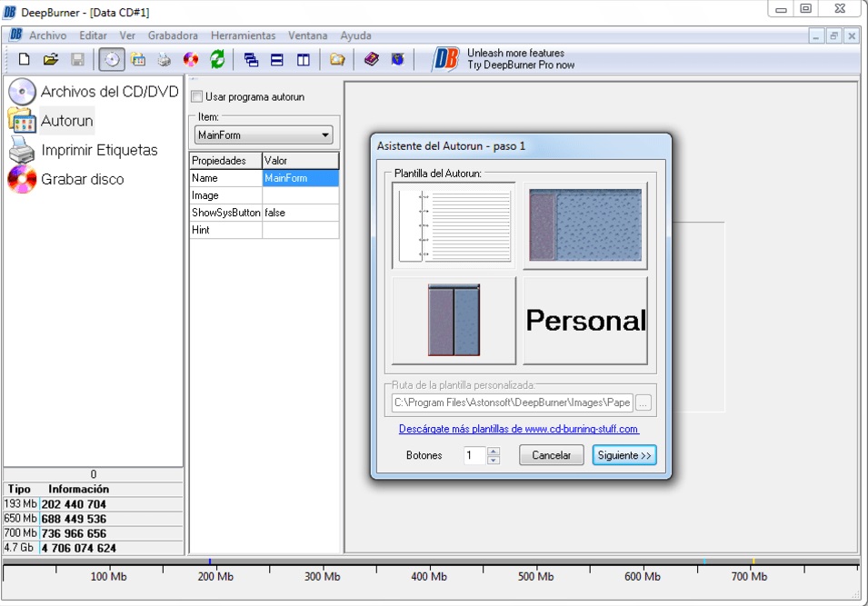
Task: Open the help book icon
Action: click(372, 59)
